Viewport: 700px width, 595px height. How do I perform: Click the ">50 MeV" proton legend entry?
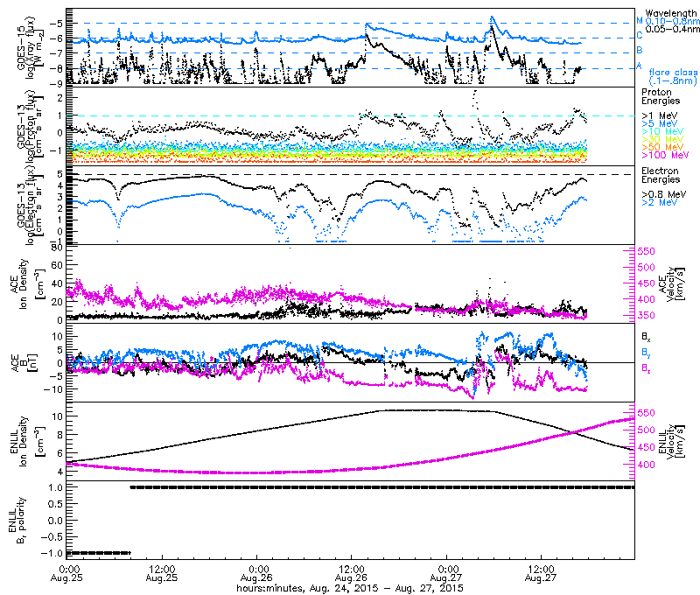tap(662, 147)
